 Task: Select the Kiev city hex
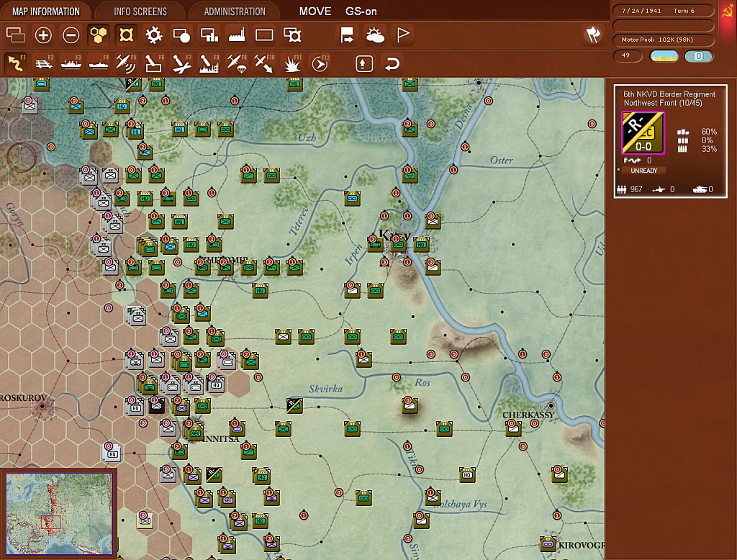click(x=397, y=243)
